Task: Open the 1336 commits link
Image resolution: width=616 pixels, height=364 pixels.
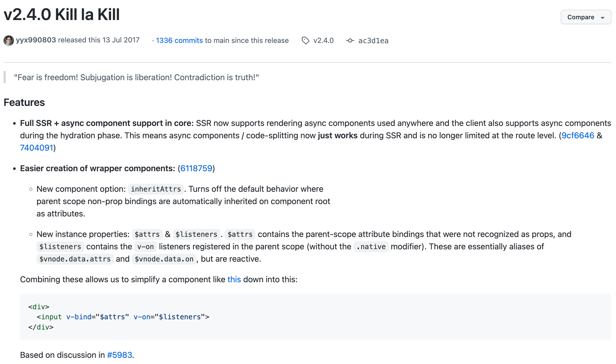Action: tap(179, 41)
